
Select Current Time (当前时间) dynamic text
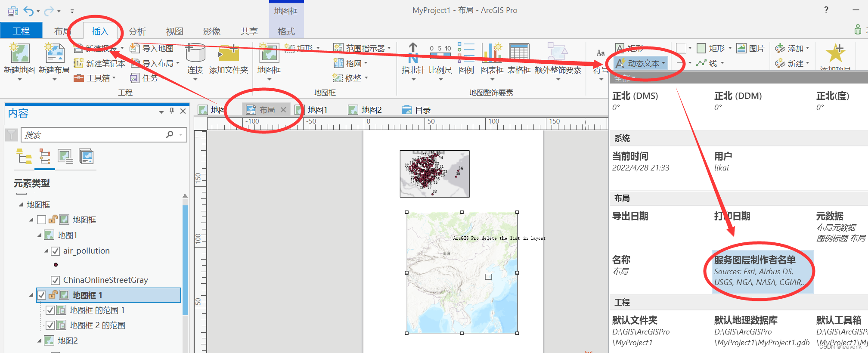tap(641, 162)
